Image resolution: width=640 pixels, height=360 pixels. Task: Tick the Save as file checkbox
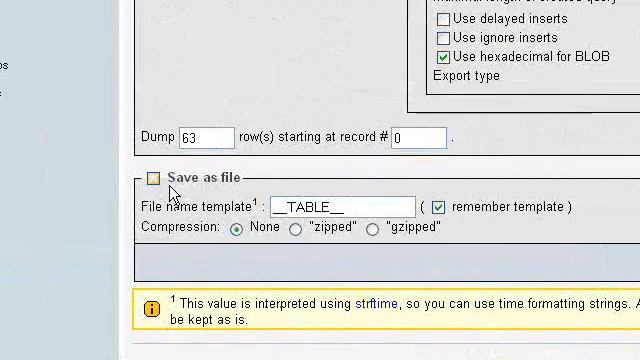(153, 178)
